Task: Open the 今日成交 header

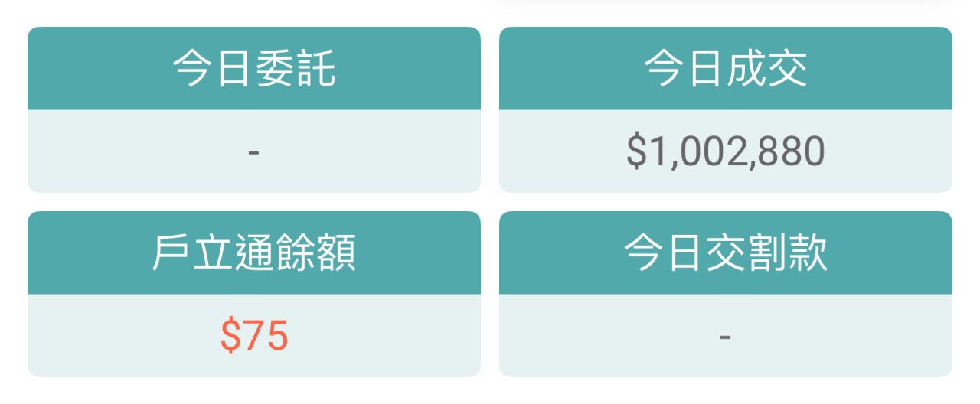Action: click(725, 69)
